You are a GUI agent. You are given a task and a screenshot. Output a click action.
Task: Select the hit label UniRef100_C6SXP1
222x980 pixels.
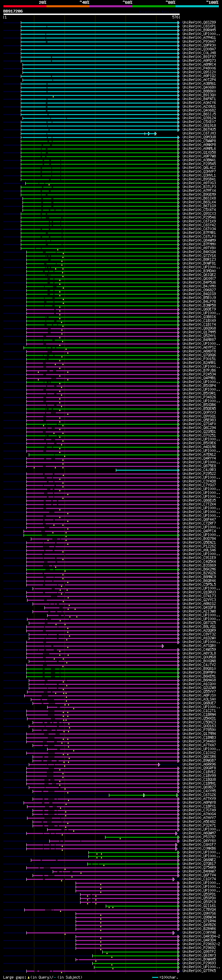pos(199,26)
